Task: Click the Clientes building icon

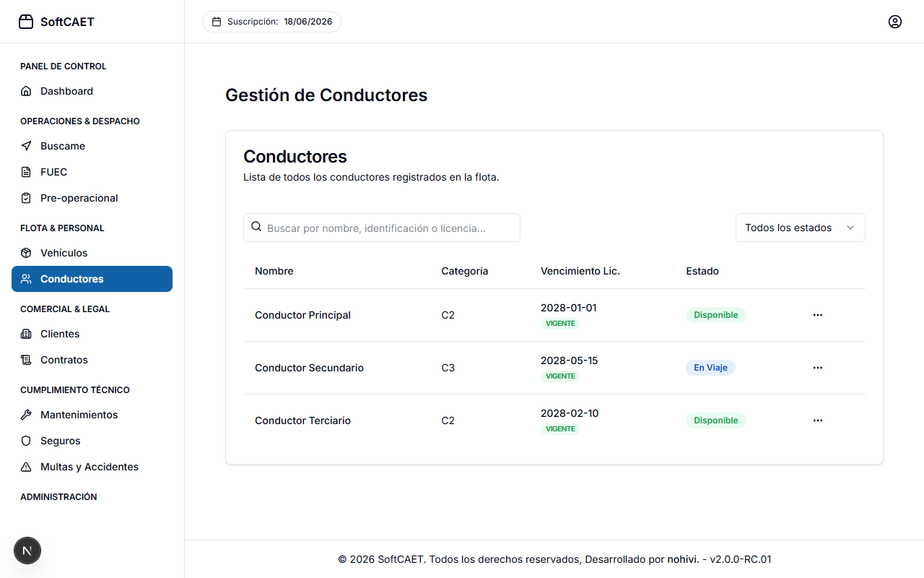Action: click(26, 334)
